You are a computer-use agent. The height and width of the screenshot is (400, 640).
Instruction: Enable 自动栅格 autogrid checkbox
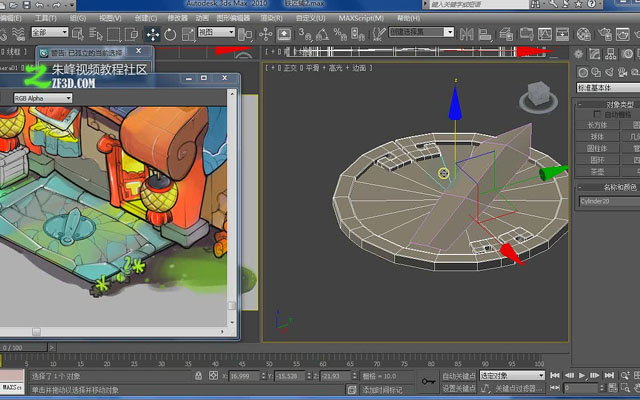click(x=597, y=114)
